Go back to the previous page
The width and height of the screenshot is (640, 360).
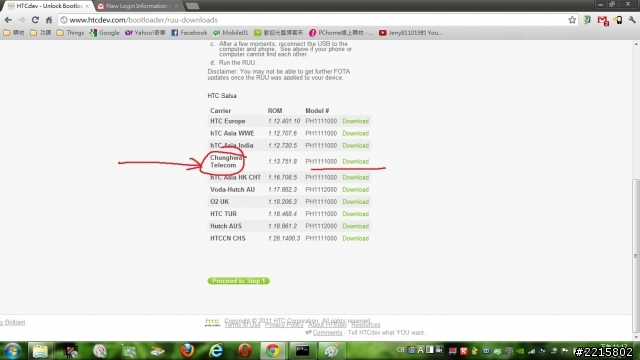pos(8,20)
